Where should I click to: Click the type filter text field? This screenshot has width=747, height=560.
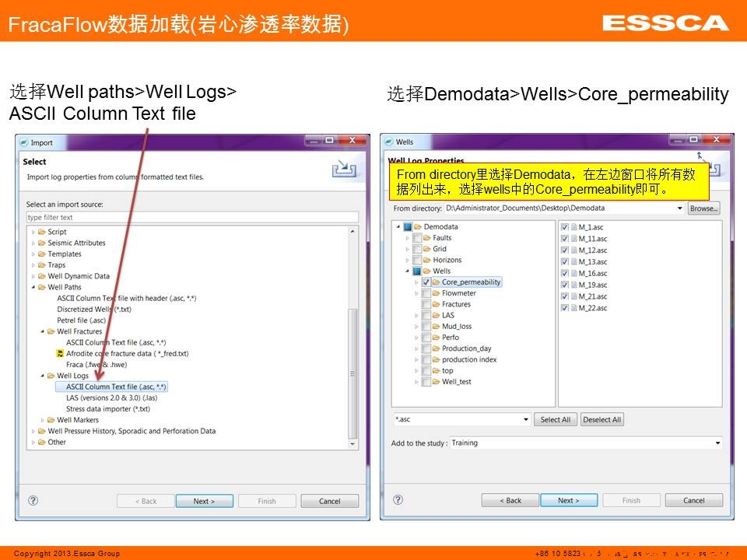point(191,218)
